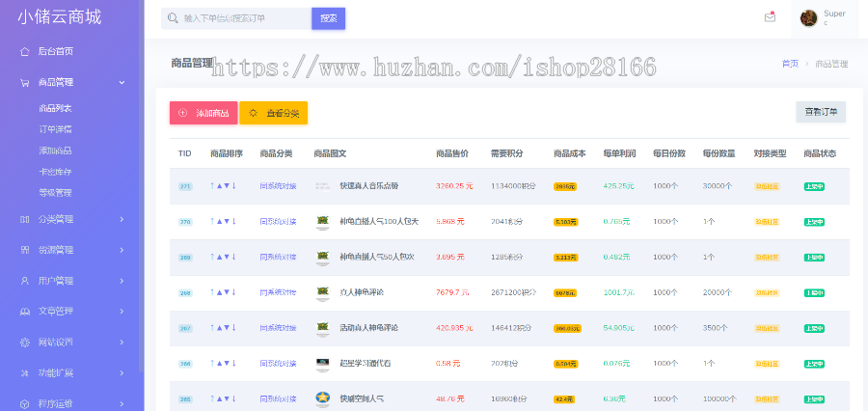
Task: Open thumbnail of 超星学习通代看
Action: 322,364
